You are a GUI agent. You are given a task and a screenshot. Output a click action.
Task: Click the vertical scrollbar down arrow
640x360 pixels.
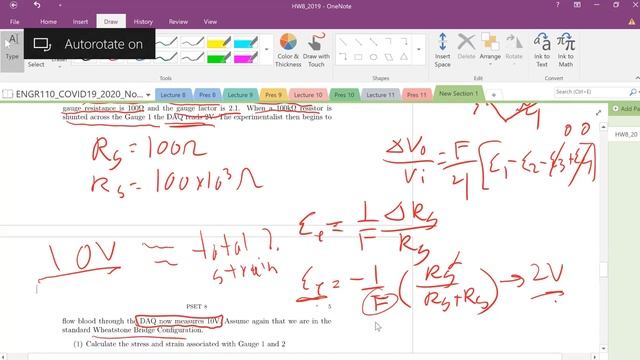coord(603,349)
